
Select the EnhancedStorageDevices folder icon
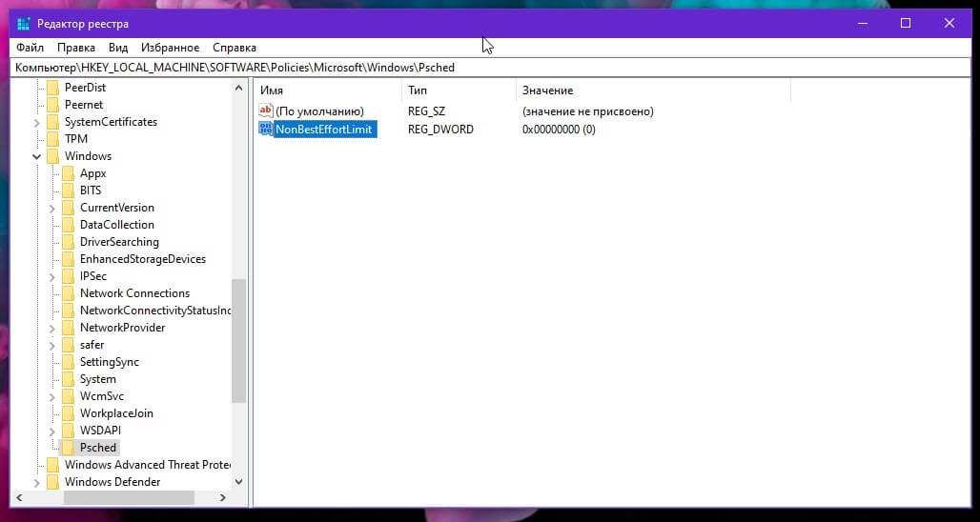tap(68, 259)
